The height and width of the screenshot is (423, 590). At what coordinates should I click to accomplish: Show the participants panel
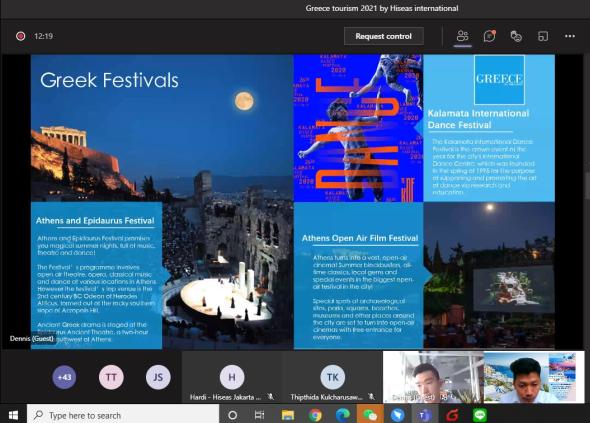tap(462, 36)
